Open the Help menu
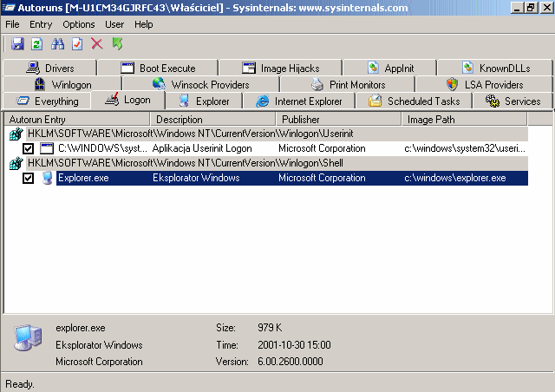The image size is (555, 392). pyautogui.click(x=143, y=24)
